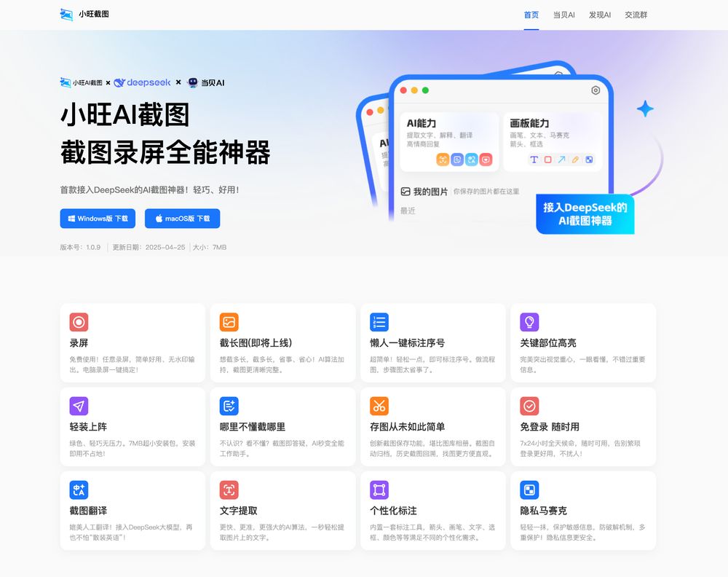Select the text T tool in 画板能力
728x577 pixels.
pyautogui.click(x=534, y=160)
